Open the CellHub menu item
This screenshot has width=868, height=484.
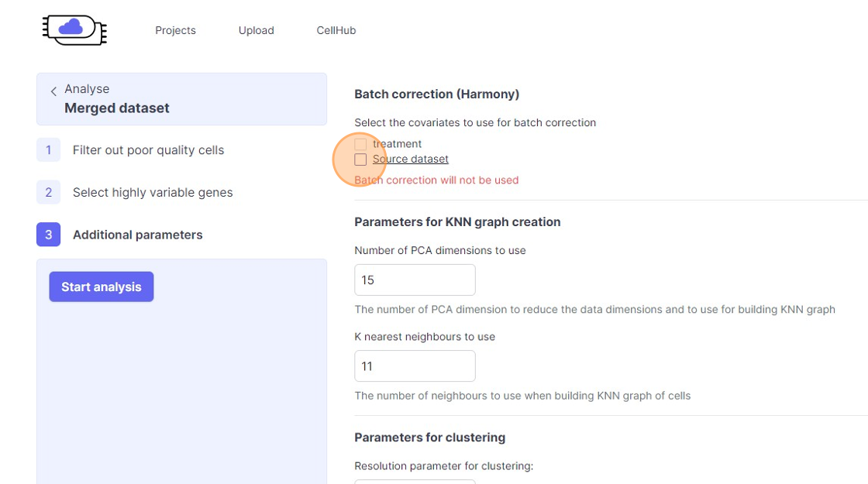(x=336, y=30)
